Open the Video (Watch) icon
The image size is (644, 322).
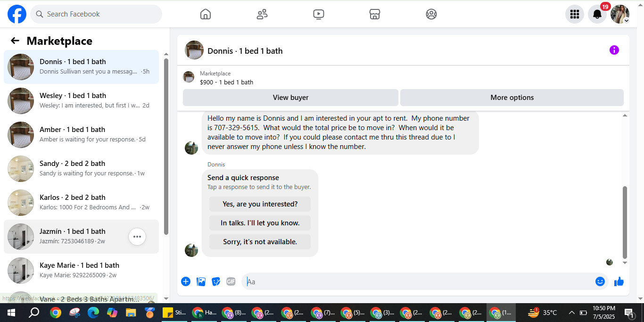[x=319, y=14]
